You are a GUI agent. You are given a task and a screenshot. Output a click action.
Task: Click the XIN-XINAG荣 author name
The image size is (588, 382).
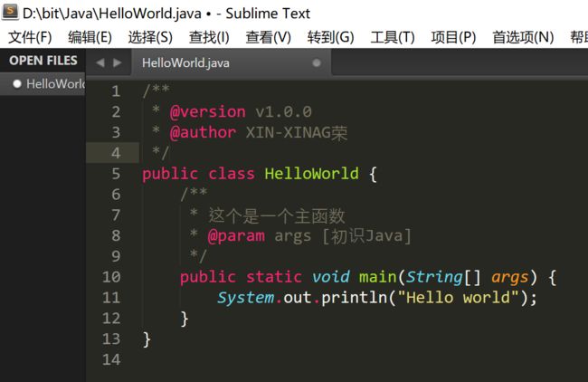[297, 132]
